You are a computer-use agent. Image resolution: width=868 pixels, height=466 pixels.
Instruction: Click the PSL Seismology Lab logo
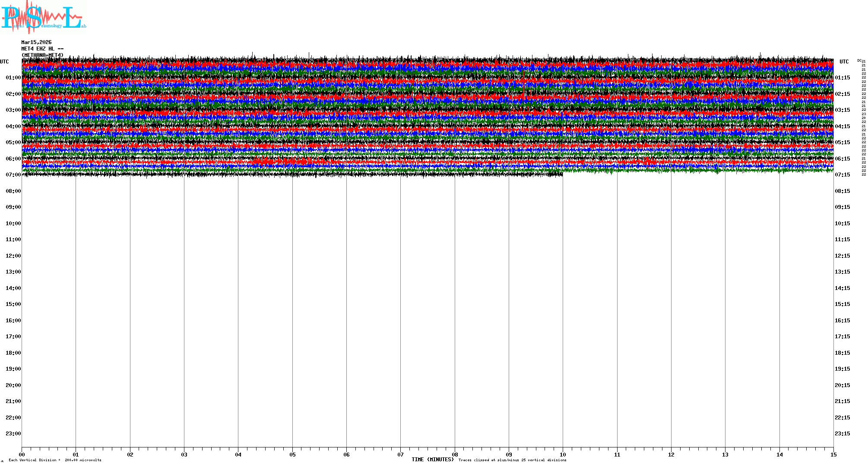click(43, 17)
